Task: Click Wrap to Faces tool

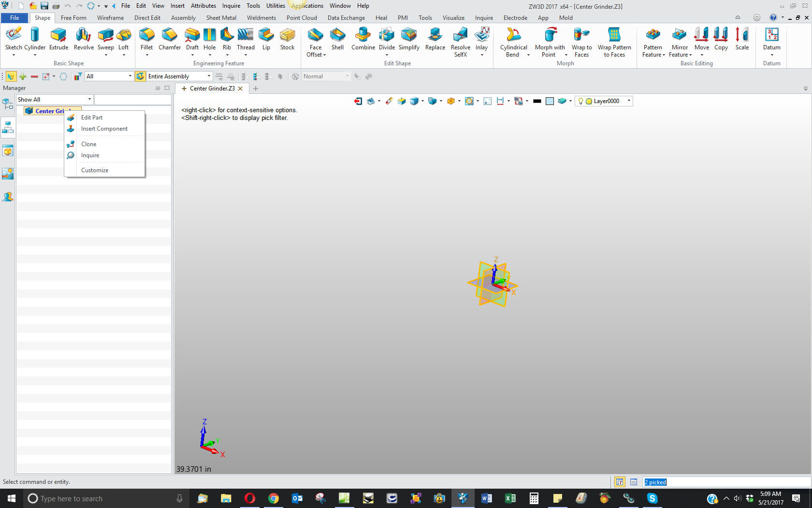Action: [x=581, y=42]
